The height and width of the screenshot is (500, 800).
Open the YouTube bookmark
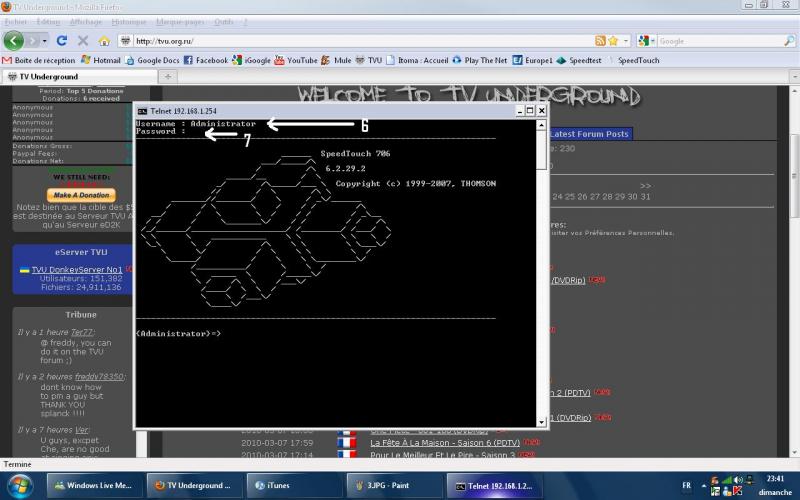(296, 60)
